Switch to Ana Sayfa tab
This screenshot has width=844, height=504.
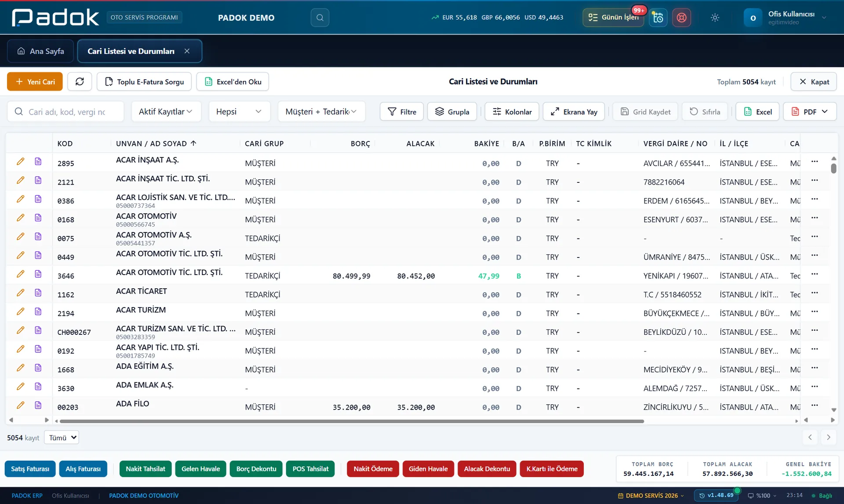tap(40, 51)
